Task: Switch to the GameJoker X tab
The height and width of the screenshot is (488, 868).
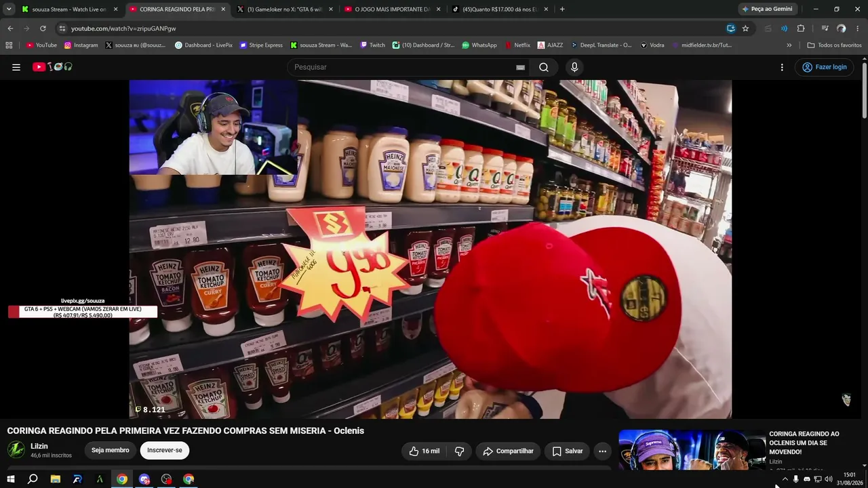Action: 285,9
